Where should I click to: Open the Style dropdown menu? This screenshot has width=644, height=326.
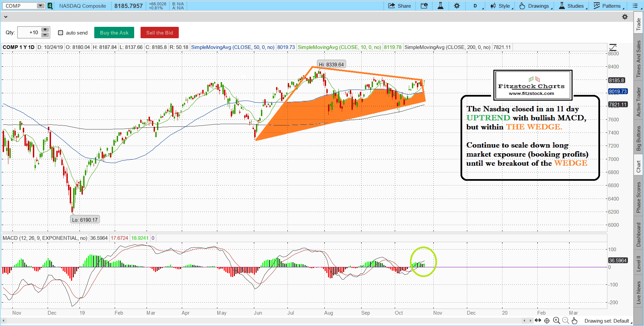tap(502, 6)
